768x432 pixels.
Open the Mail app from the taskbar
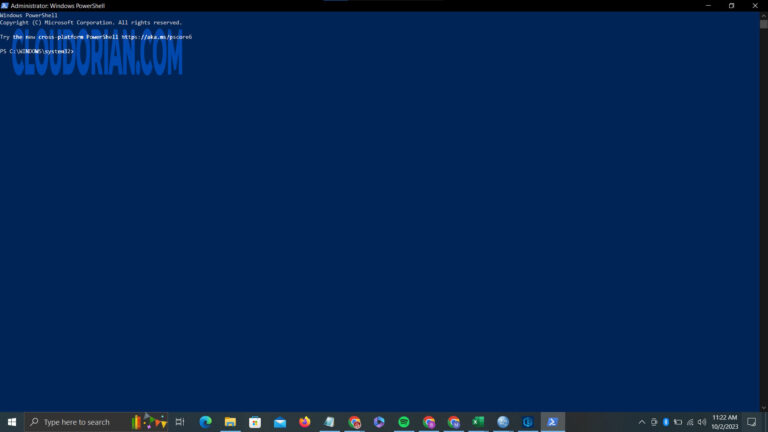[280, 422]
